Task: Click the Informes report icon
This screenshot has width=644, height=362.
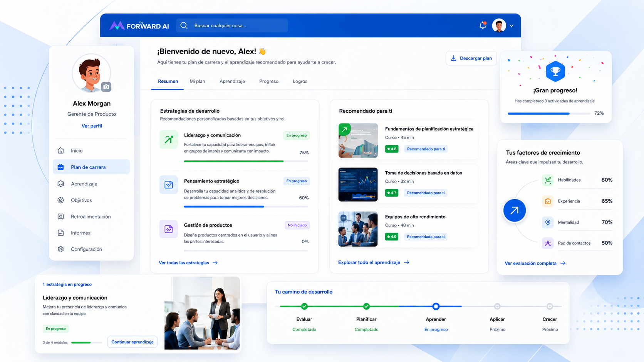Action: 61,233
